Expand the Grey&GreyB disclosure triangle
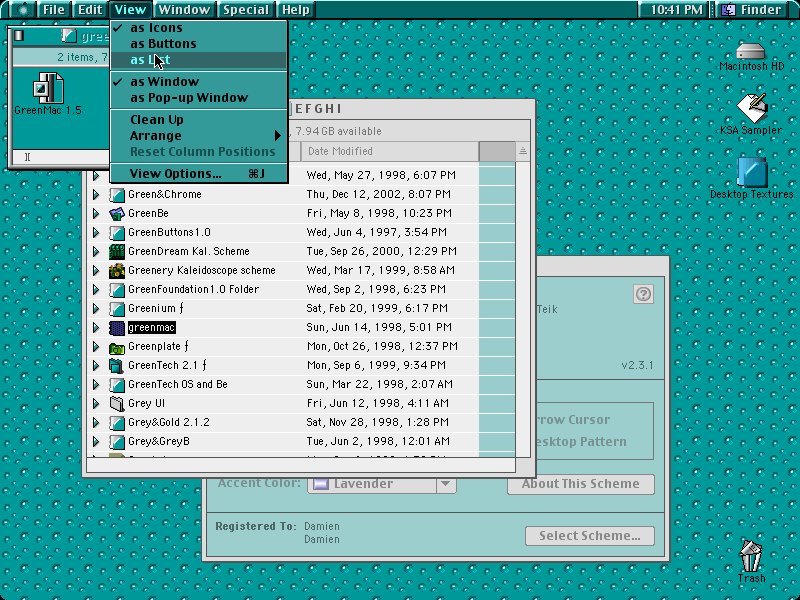The width and height of the screenshot is (800, 600). tap(96, 442)
